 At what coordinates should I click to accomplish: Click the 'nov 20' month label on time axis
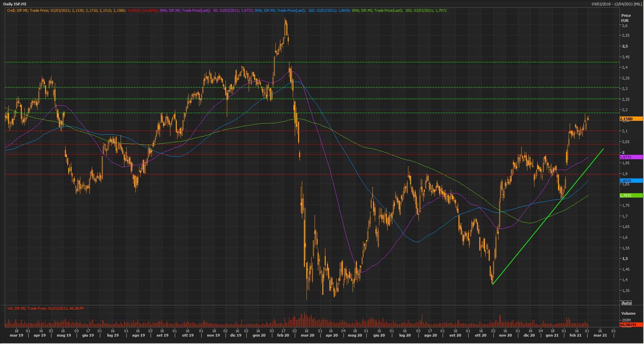[x=505, y=335]
